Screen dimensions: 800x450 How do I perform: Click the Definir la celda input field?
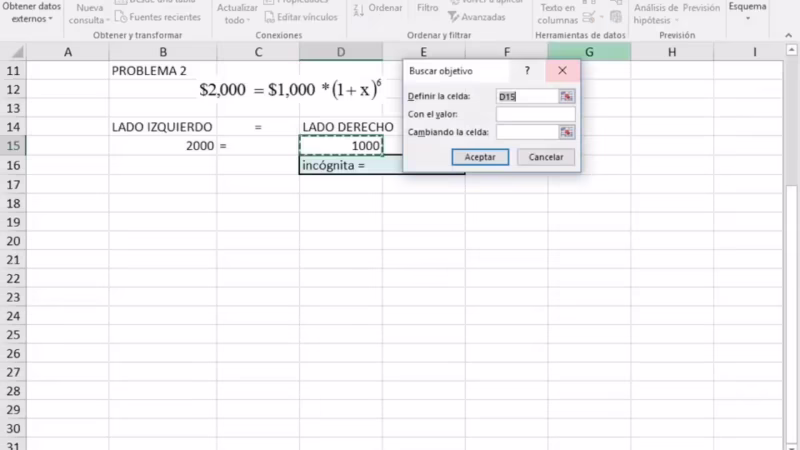pyautogui.click(x=527, y=96)
